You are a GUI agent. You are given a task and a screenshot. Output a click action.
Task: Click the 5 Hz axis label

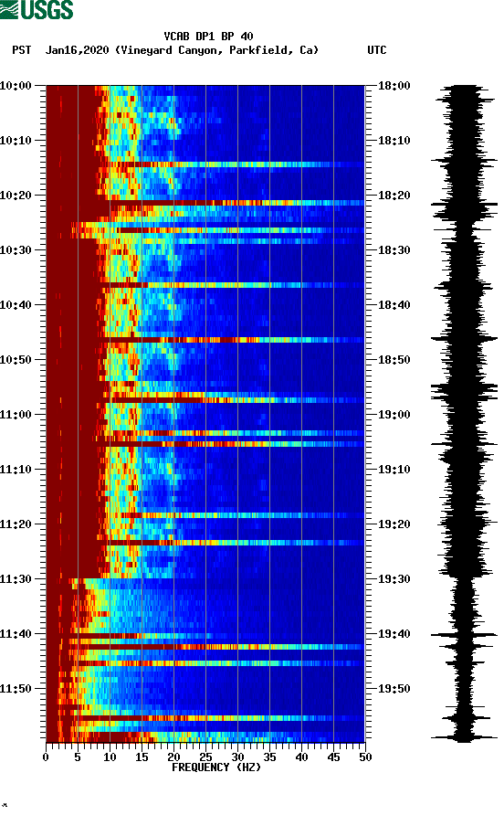pyautogui.click(x=78, y=757)
